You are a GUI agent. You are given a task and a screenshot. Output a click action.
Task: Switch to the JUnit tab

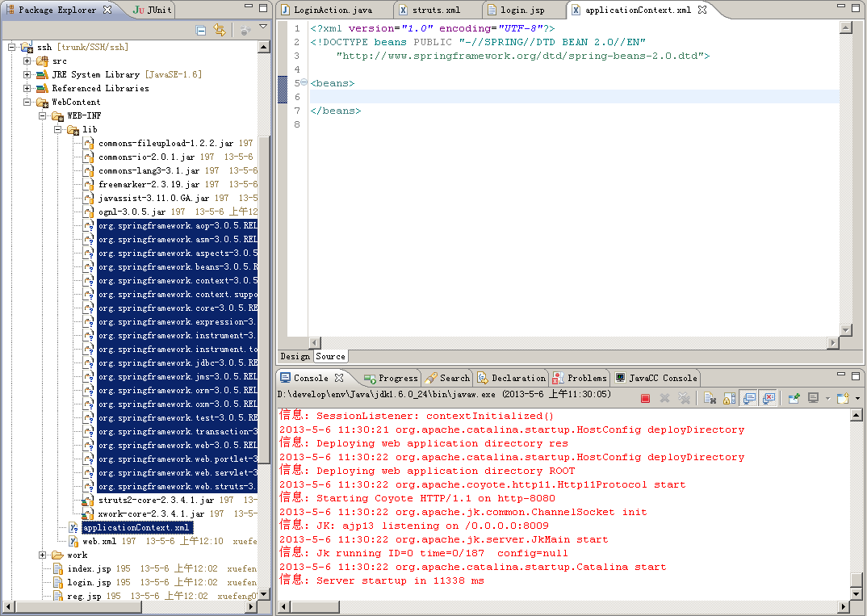[x=153, y=10]
